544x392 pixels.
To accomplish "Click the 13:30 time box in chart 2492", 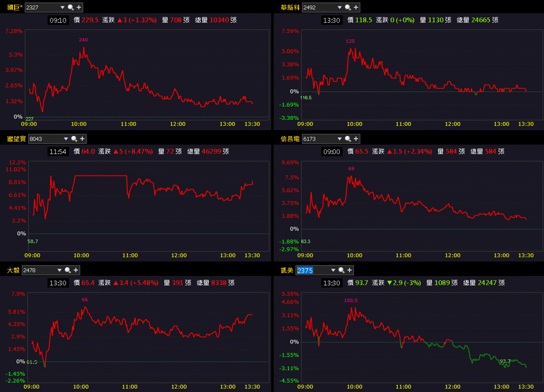I will 331,20.
